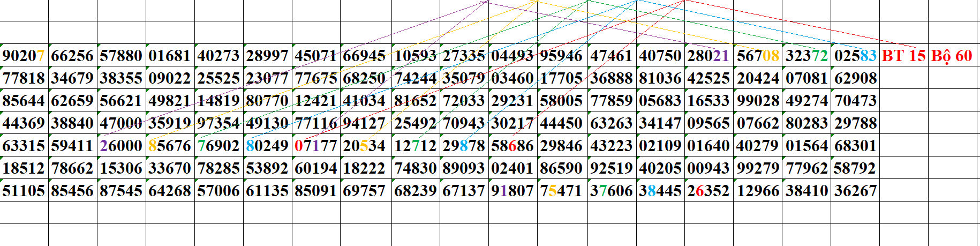This screenshot has width=980, height=246.
Task: Click the cell containing 51105
Action: click(24, 191)
